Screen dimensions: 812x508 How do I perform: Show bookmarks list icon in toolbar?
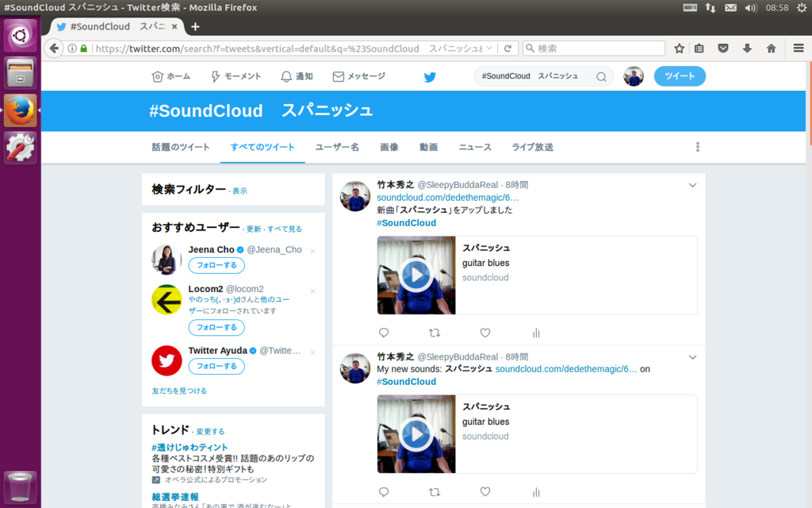(x=699, y=48)
